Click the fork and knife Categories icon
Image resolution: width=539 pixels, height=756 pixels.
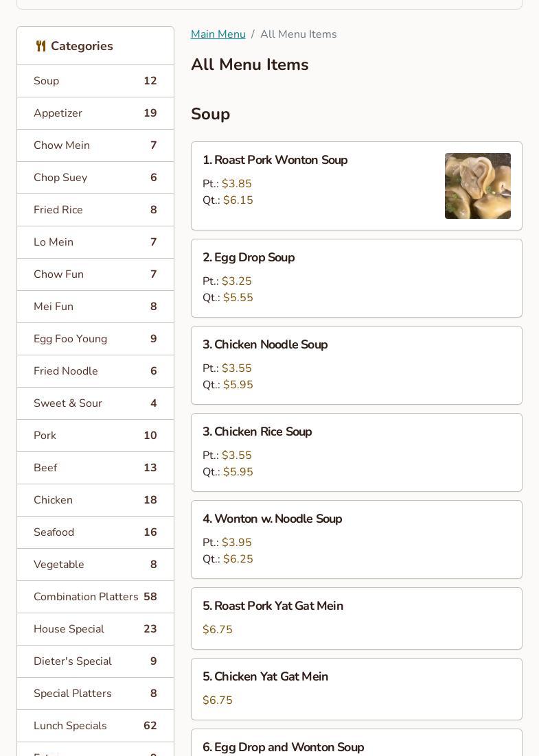[41, 46]
